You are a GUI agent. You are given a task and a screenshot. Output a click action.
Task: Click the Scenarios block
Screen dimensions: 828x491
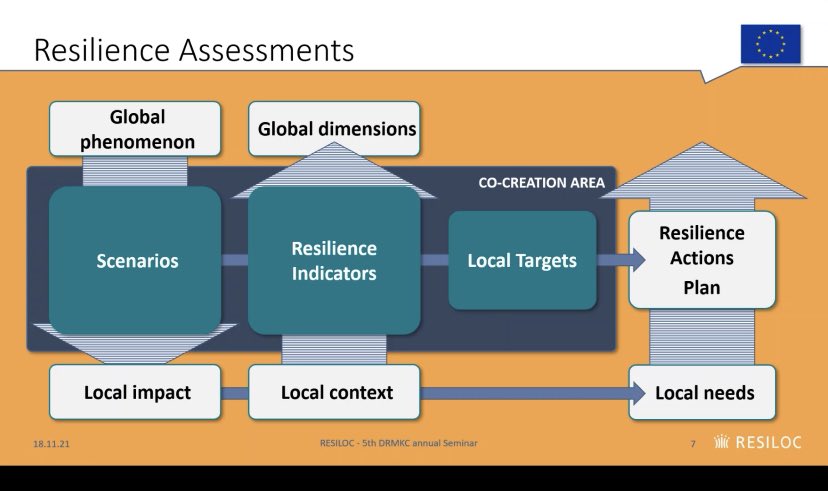135,260
